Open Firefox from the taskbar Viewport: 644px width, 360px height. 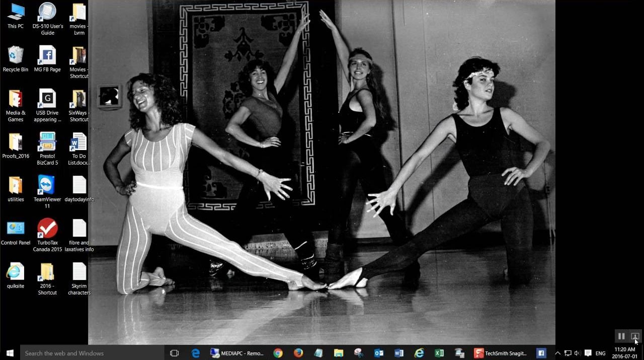(298, 353)
